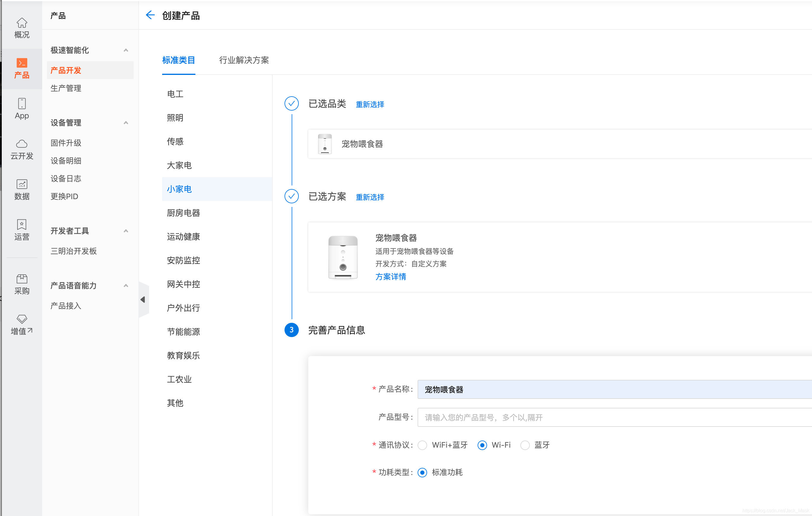Select the Wi-Fi communication protocol
The height and width of the screenshot is (516, 812).
(x=482, y=445)
